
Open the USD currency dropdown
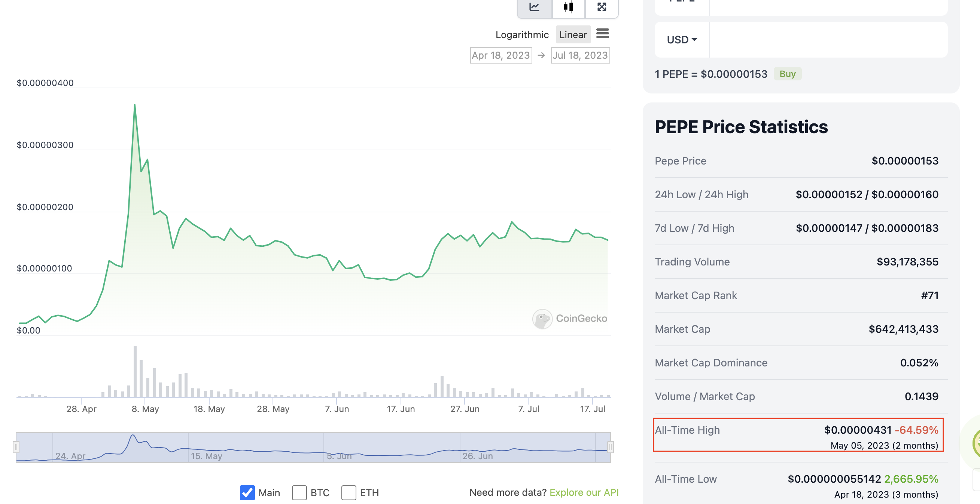pyautogui.click(x=682, y=40)
